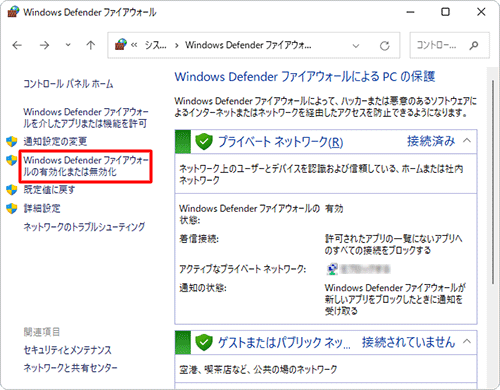Go up one level with the up arrow
Image resolution: width=500 pixels, height=390 pixels.
point(90,45)
